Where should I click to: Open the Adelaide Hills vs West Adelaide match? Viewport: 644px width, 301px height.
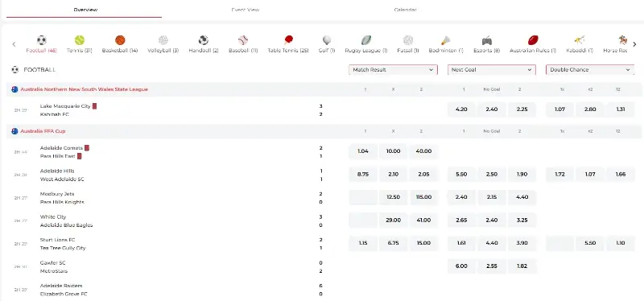62,175
